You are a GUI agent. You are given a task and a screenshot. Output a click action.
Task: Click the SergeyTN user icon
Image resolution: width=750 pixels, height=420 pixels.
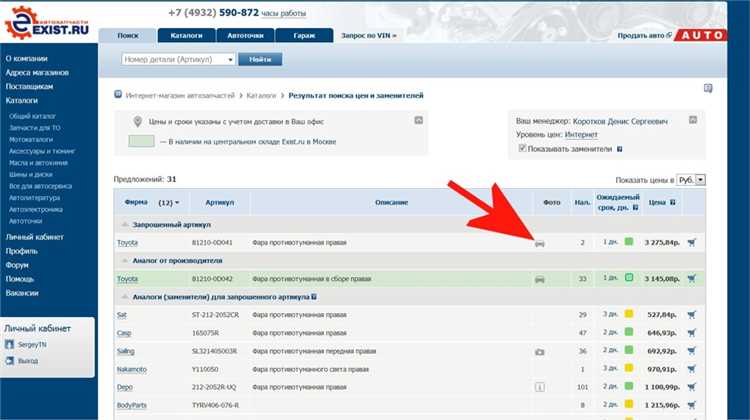(x=10, y=344)
